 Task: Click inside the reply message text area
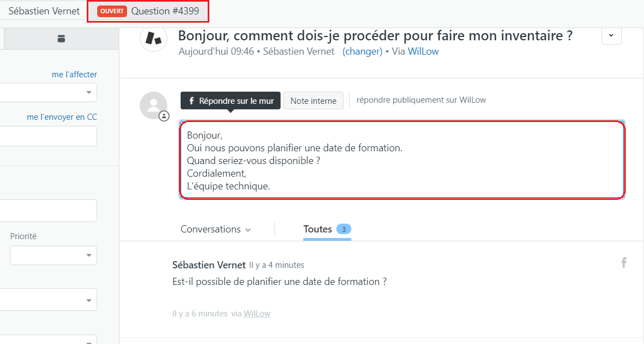403,160
